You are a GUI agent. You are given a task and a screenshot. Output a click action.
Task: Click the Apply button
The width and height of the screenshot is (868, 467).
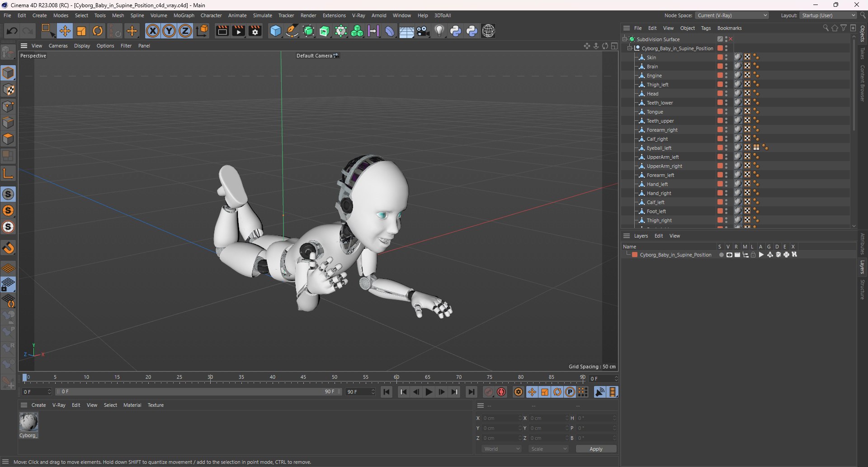coord(596,449)
